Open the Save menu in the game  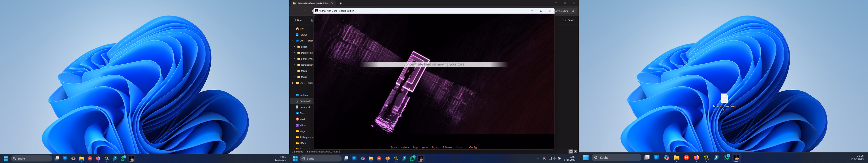click(x=435, y=147)
